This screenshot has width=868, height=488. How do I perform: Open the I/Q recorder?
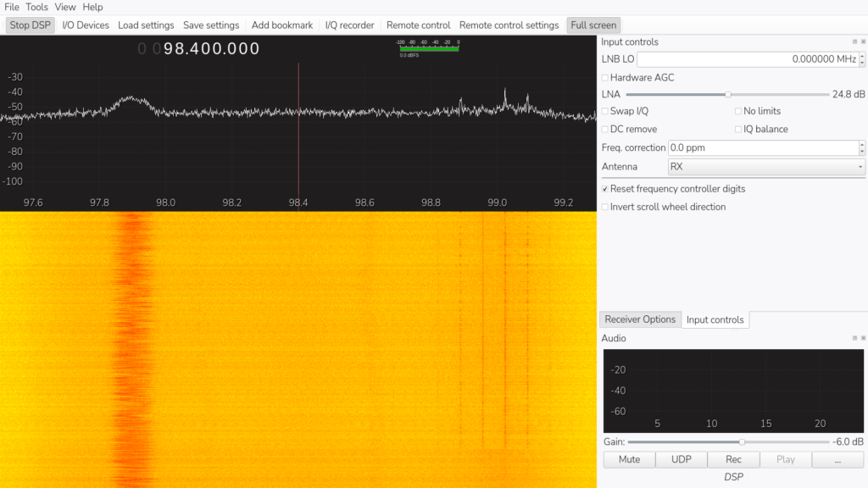point(349,25)
